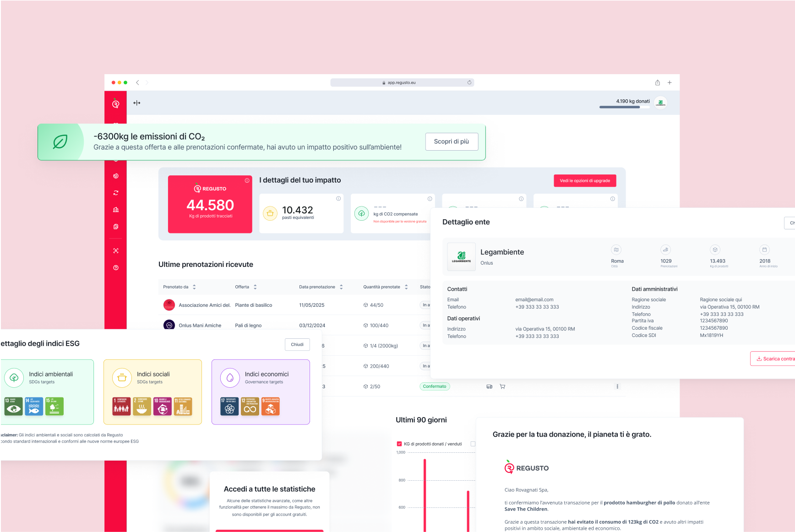Click the Accedi a tutte le statistiche heading
The height and width of the screenshot is (532, 795).
[270, 489]
